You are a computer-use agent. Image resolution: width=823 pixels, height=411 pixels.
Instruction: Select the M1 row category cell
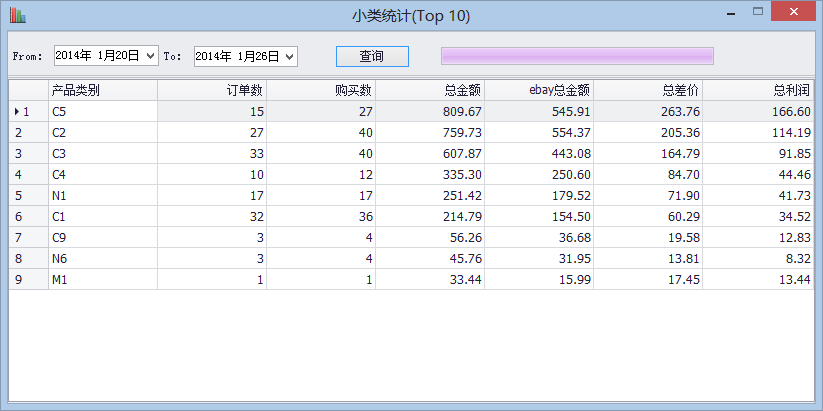(103, 279)
